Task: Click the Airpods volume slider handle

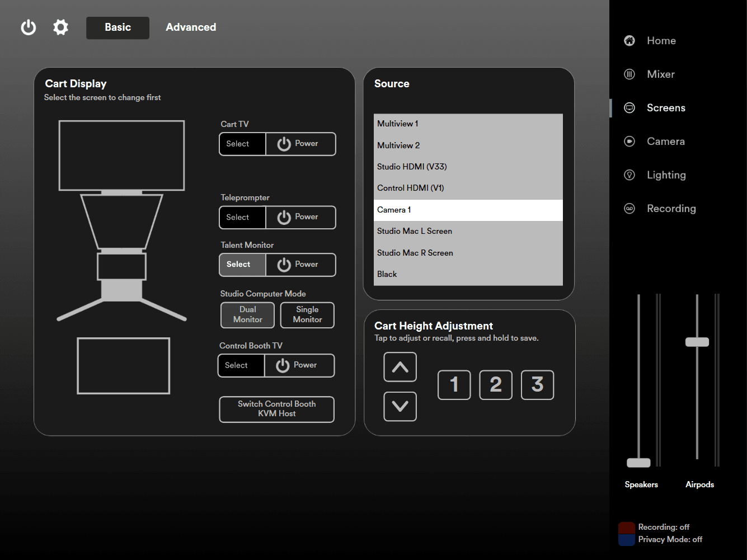Action: (x=697, y=342)
